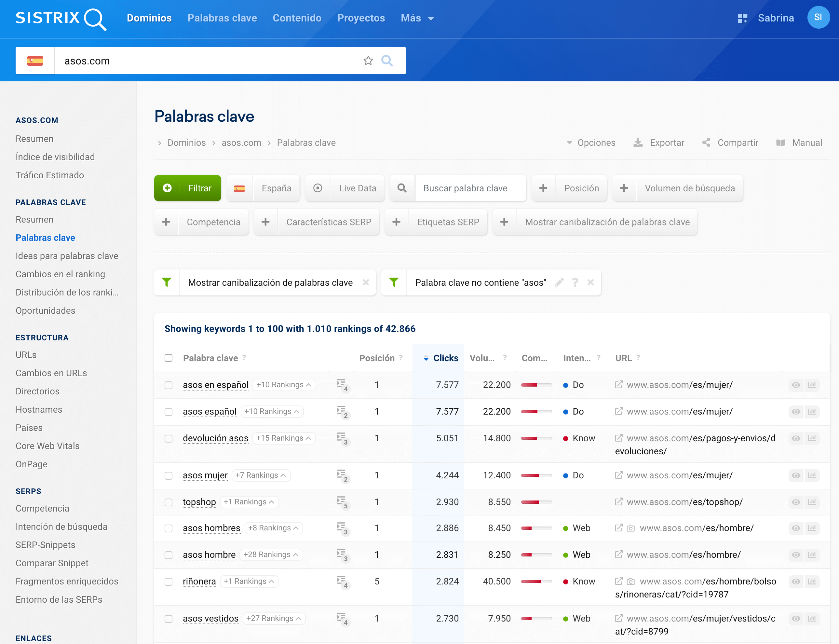Click plus icon of Competencia filter

click(166, 222)
